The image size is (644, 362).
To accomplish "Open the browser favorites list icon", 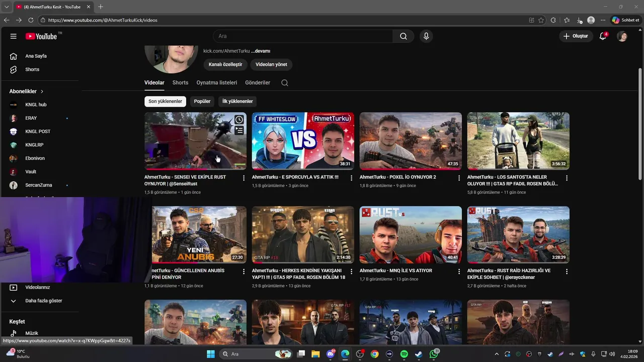I will click(x=567, y=20).
